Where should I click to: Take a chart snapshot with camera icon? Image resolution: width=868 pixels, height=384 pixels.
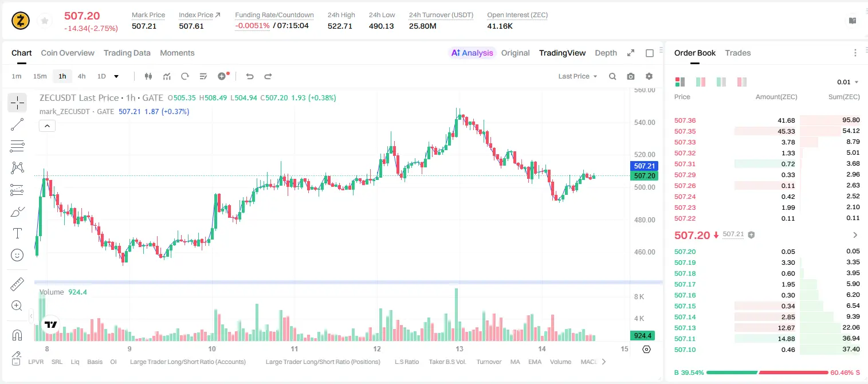[x=631, y=76]
